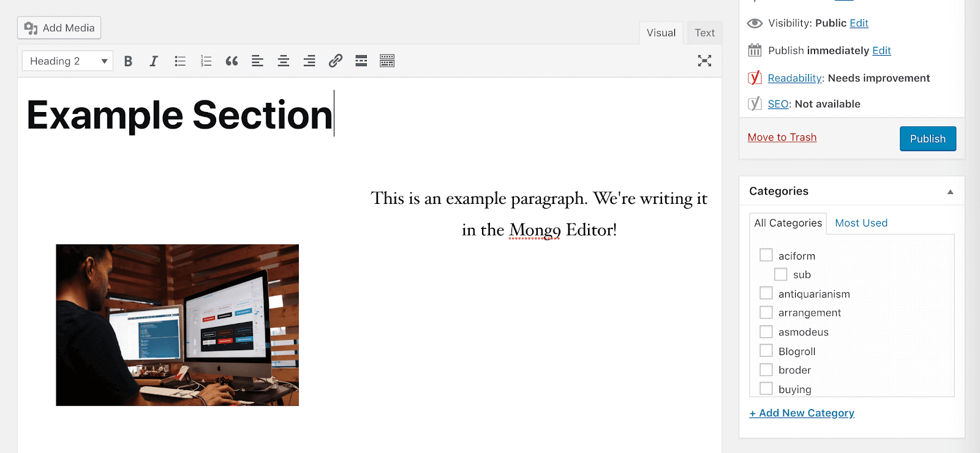This screenshot has width=980, height=453.
Task: Click the Example Section heading text
Action: (179, 115)
